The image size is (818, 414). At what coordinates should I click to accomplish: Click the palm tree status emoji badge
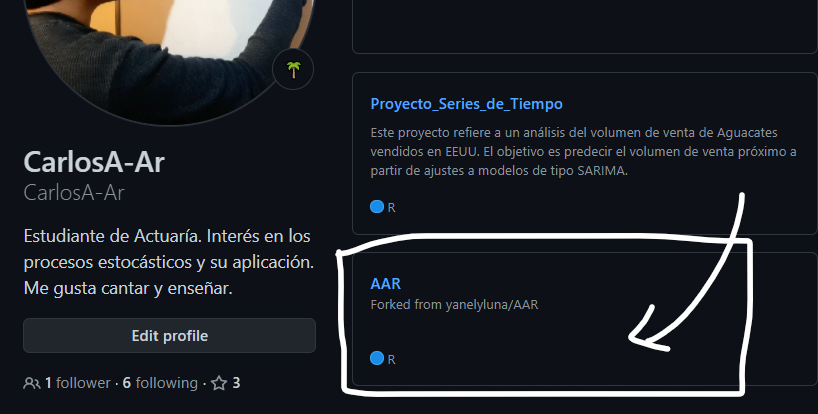click(x=293, y=69)
